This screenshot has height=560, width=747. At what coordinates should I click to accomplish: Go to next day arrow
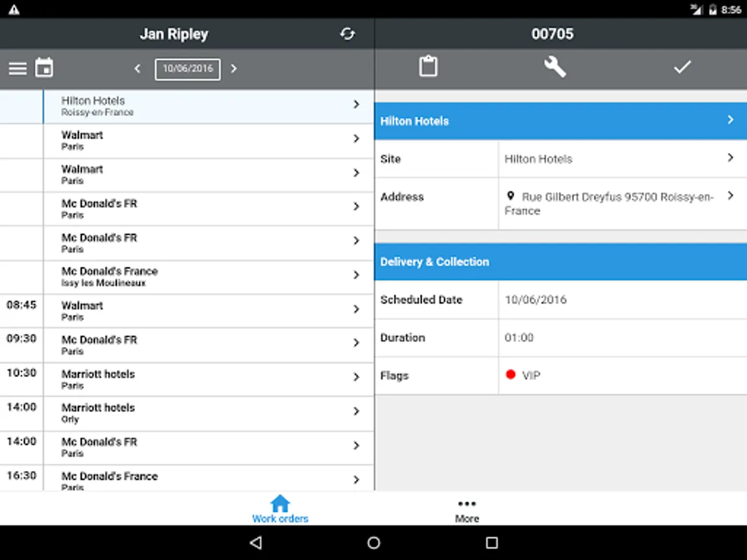click(x=234, y=68)
